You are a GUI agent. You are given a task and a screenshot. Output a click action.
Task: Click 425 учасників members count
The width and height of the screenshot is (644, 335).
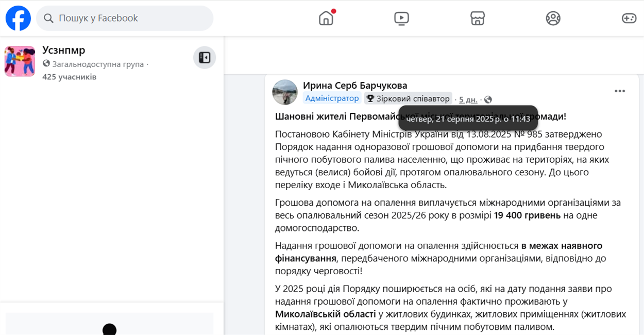click(x=69, y=77)
